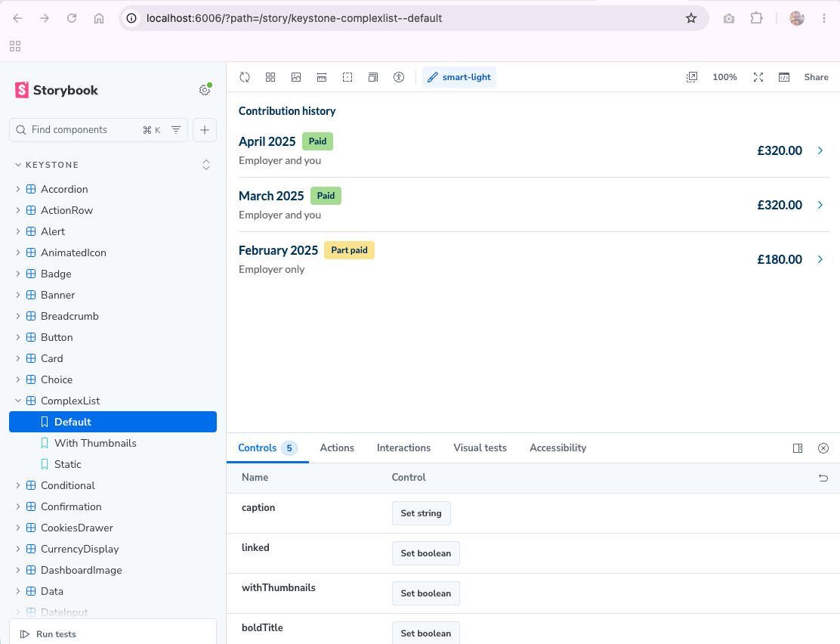Click the remount component reload icon
This screenshot has height=644, width=840.
245,77
